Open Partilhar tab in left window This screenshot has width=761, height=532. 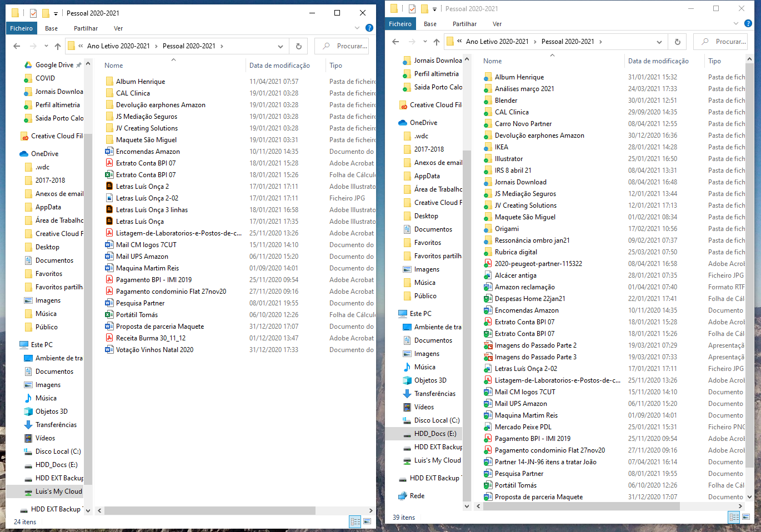(x=86, y=28)
